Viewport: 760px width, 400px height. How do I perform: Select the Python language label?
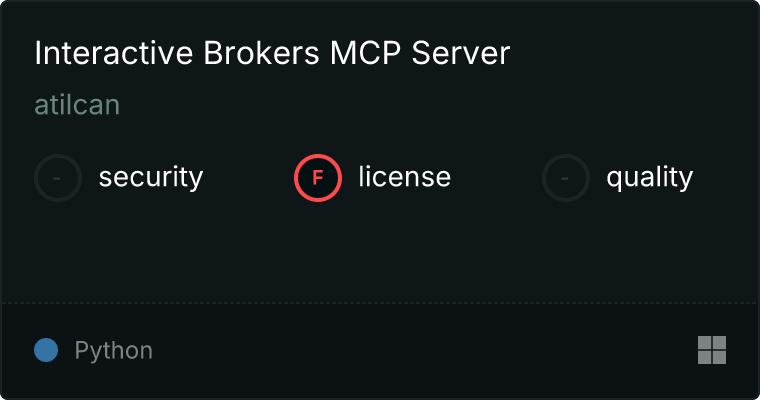coord(113,351)
